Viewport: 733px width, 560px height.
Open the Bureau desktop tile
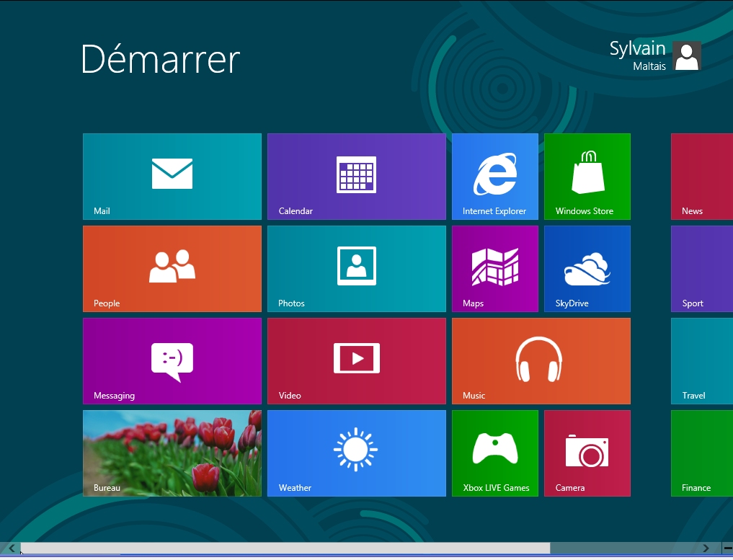coord(172,453)
